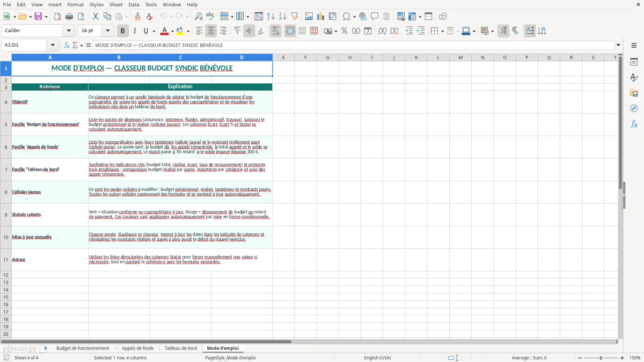Click the Clear Direct Formatting icon
This screenshot has height=362, width=644.
click(149, 17)
